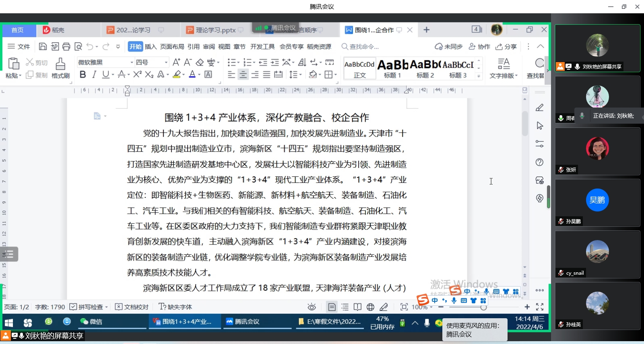Click the Format Painter (格式刷) icon
Viewport: 644px width, 344px height.
coord(60,67)
